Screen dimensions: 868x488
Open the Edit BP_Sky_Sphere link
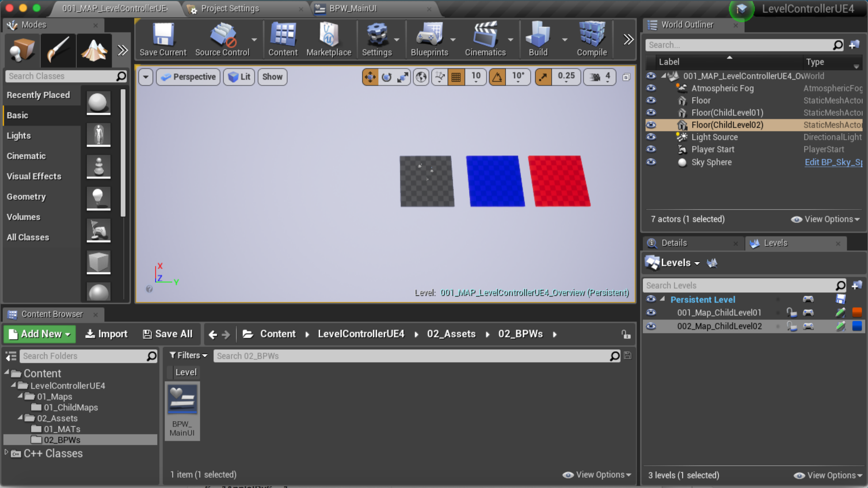(833, 162)
